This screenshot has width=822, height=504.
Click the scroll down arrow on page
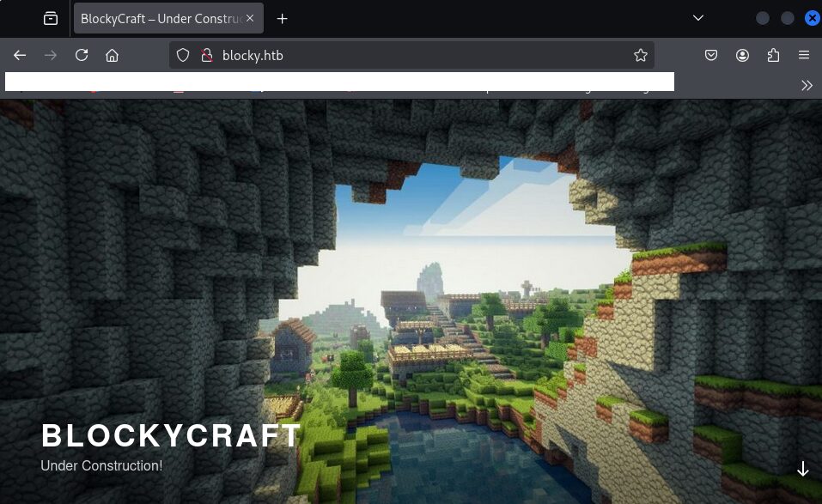(803, 469)
